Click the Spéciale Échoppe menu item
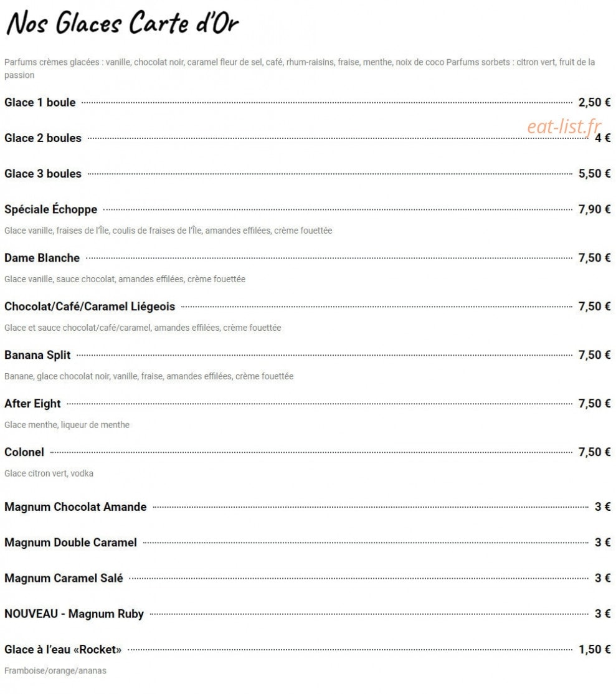Image resolution: width=616 pixels, height=694 pixels. [51, 209]
